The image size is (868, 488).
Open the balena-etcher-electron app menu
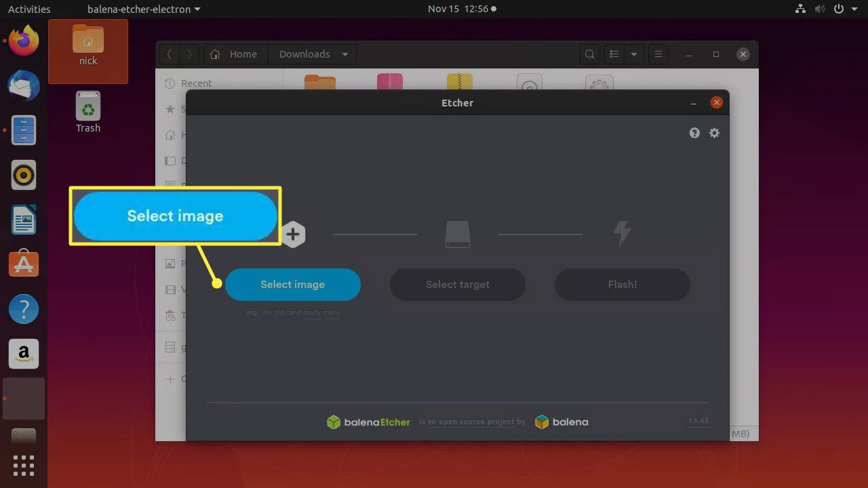click(144, 9)
